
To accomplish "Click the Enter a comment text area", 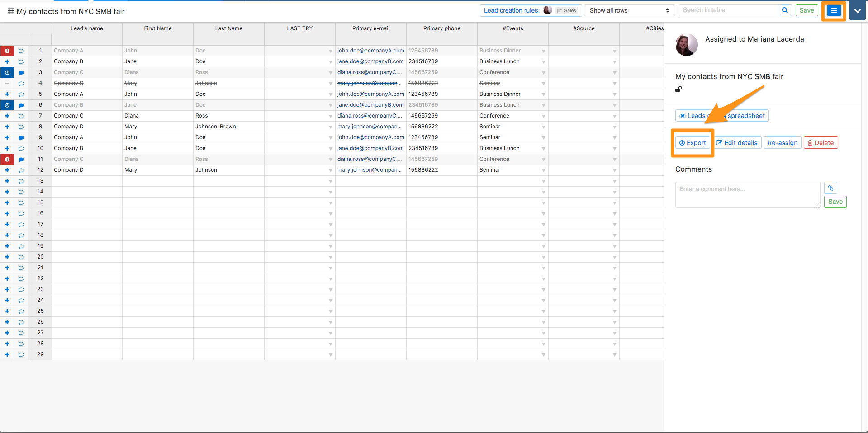I will pyautogui.click(x=747, y=195).
